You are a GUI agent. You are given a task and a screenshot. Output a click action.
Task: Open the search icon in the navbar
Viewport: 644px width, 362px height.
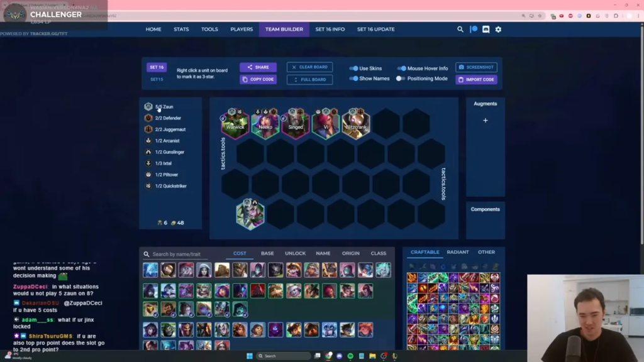(x=460, y=30)
